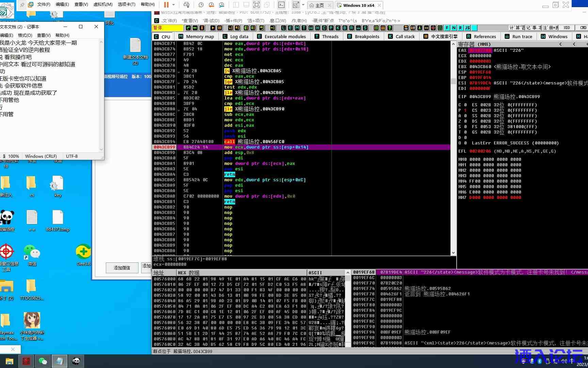Click the Run program play icon
This screenshot has width=588, height=368.
pyautogui.click(x=213, y=28)
